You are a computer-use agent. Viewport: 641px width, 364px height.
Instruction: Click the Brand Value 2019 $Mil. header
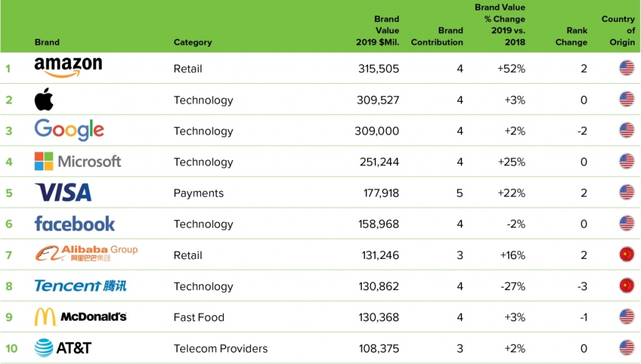[377, 31]
